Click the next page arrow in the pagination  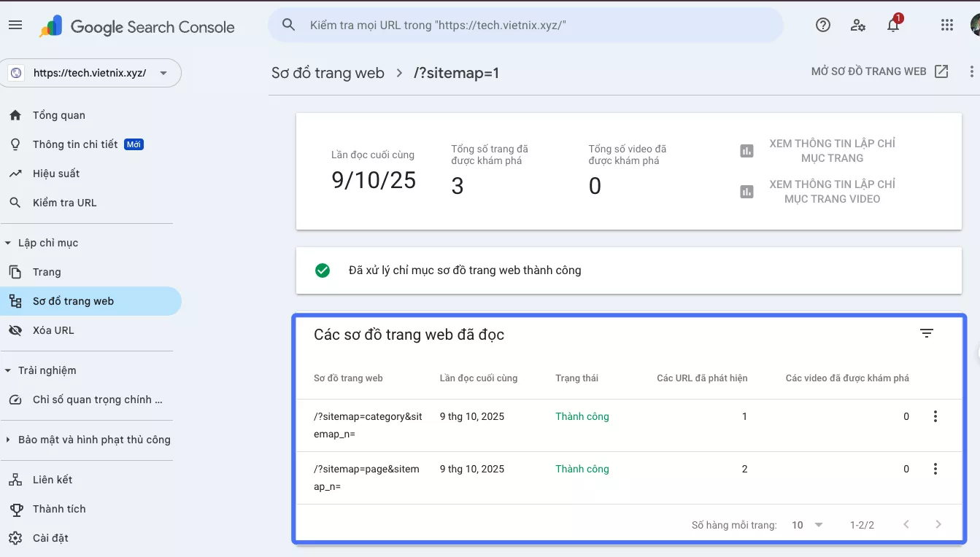(938, 523)
